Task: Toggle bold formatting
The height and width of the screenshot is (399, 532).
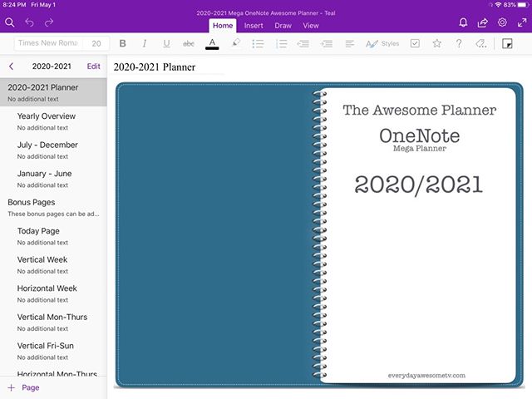Action: click(123, 43)
